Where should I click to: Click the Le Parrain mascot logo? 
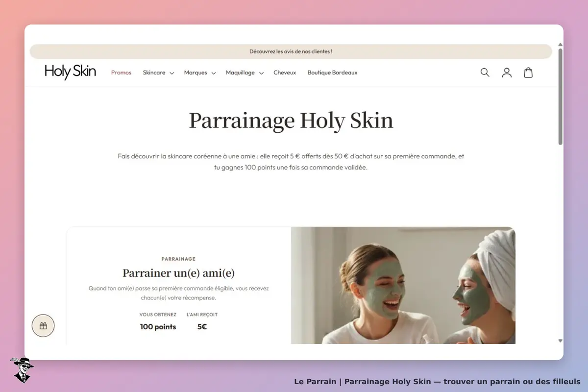[x=22, y=370]
